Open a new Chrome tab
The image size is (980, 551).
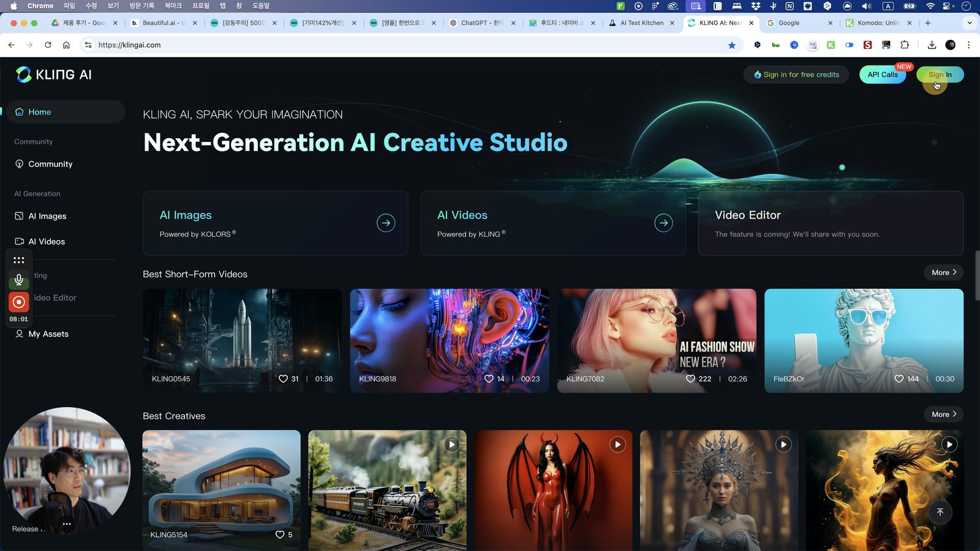(x=928, y=23)
